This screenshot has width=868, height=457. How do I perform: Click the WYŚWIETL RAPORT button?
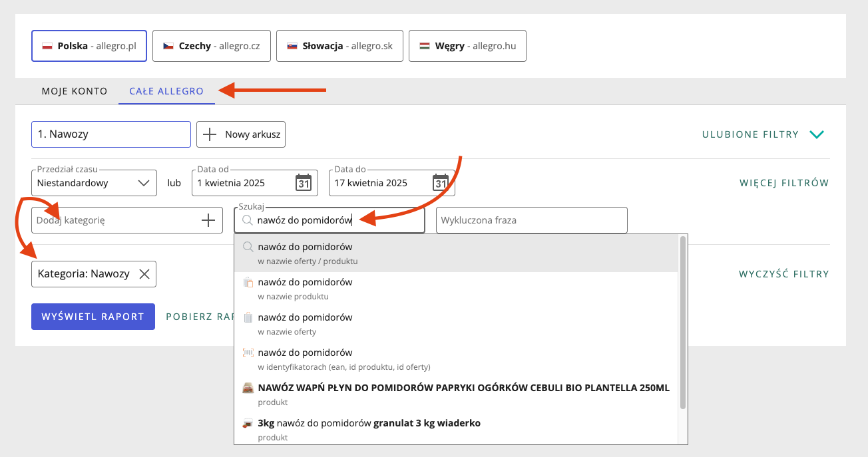[93, 316]
